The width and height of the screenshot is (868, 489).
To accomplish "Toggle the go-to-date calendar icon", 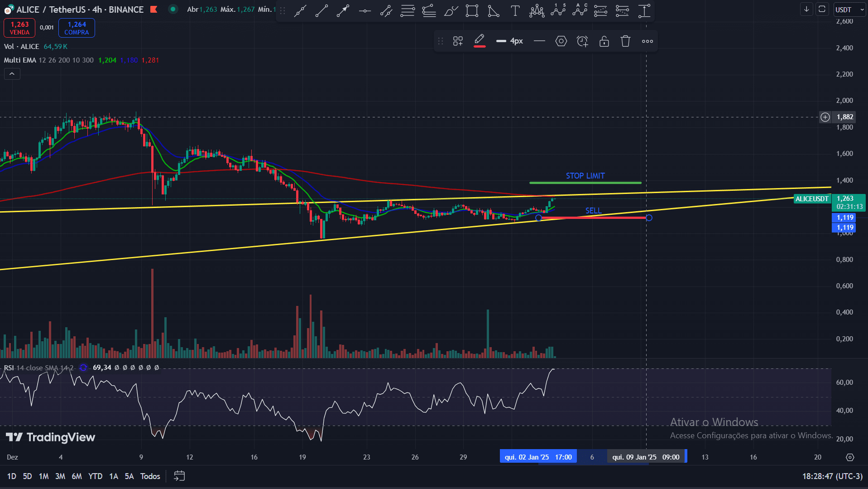I will pos(179,476).
